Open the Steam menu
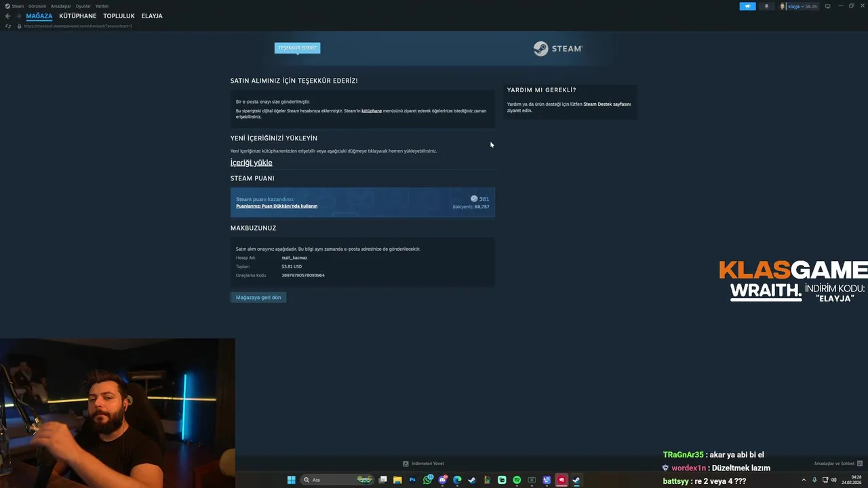Screen dimensions: 868x488 click(x=18, y=6)
